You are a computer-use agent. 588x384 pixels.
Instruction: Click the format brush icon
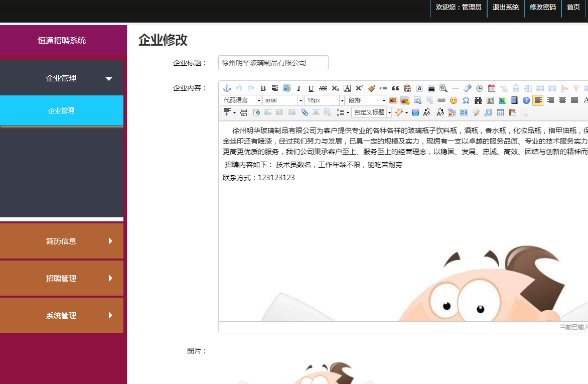371,88
